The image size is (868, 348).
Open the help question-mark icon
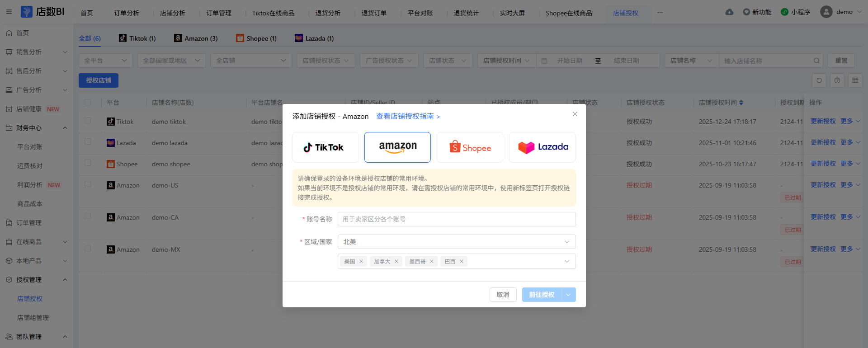pyautogui.click(x=837, y=80)
